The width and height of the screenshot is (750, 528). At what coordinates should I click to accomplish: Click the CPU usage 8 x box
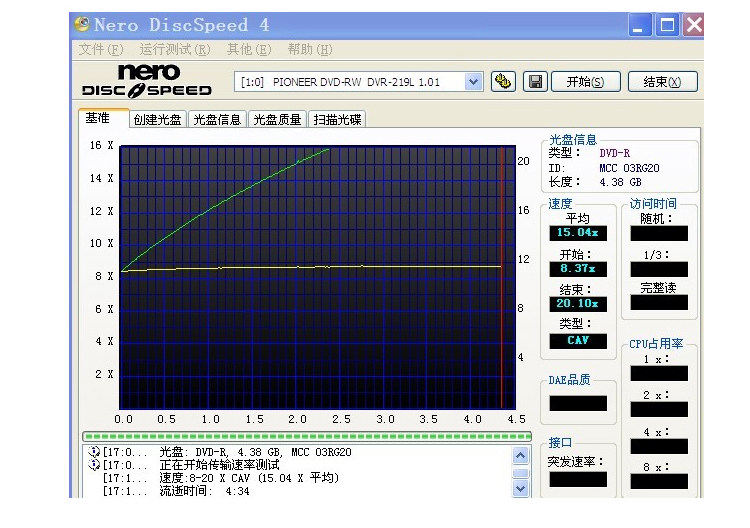[x=659, y=481]
